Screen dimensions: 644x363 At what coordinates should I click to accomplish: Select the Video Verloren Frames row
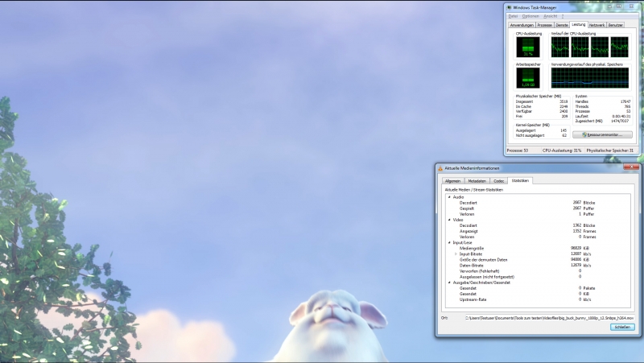tap(538, 237)
